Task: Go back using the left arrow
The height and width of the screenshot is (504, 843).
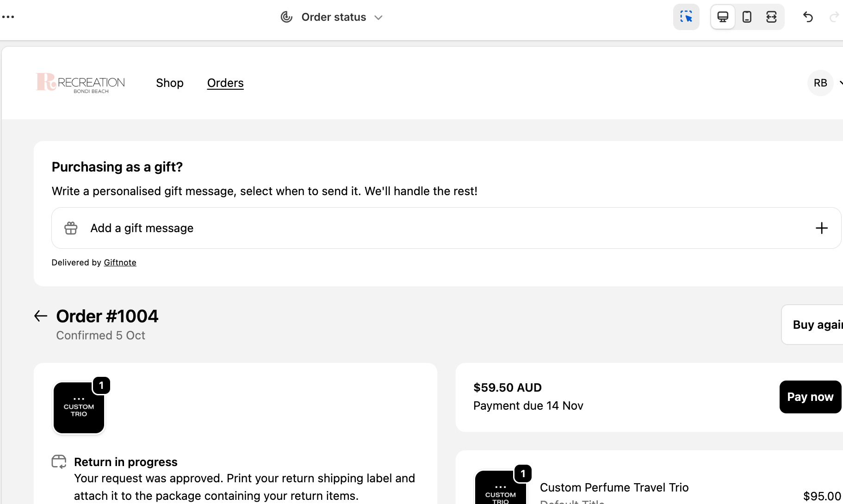Action: coord(41,316)
